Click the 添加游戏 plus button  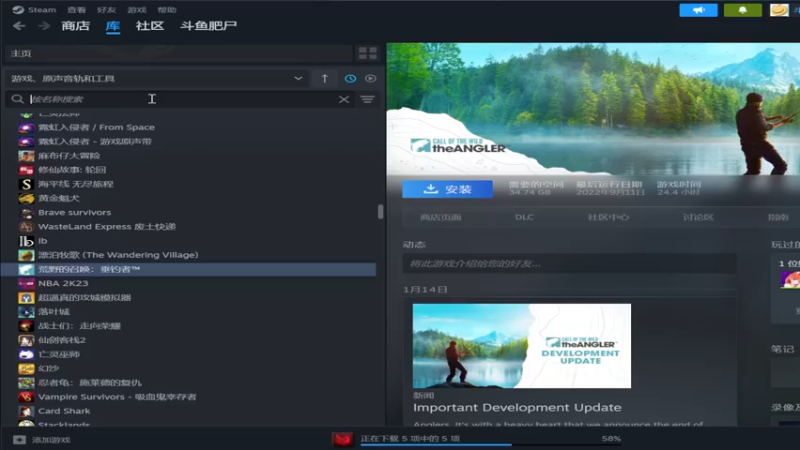pyautogui.click(x=19, y=440)
